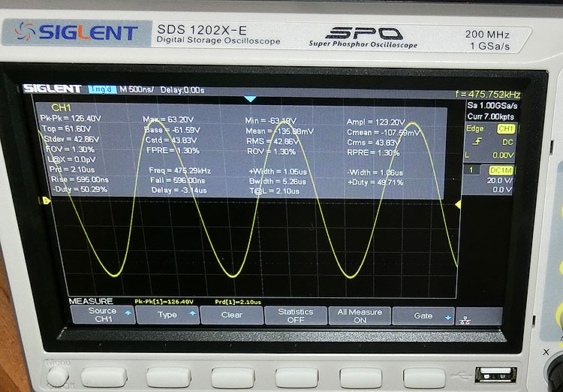Click the Pk-Pk[1]=126.40V measurement readout
This screenshot has width=563, height=392.
click(164, 302)
